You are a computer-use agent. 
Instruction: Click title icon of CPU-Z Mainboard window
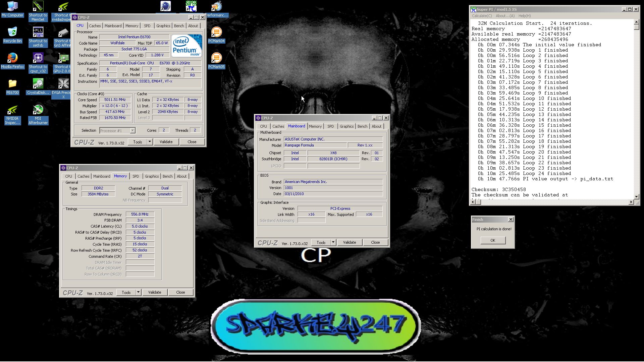tap(258, 118)
